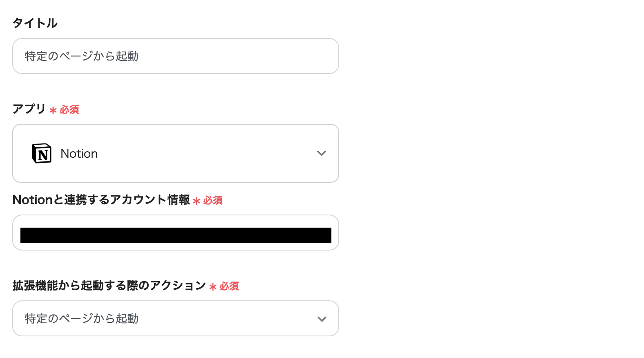644x358 pixels.
Task: Click the redacted account information bar
Action: 175,235
